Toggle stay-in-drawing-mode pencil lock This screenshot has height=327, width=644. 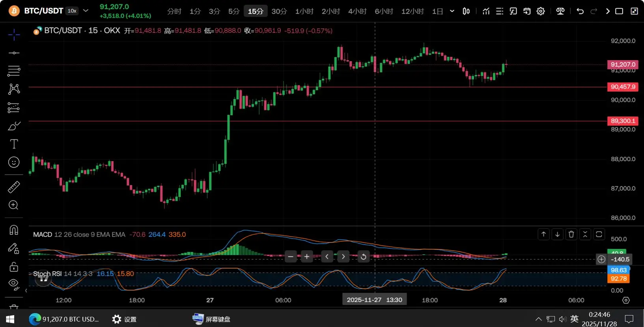coord(14,248)
